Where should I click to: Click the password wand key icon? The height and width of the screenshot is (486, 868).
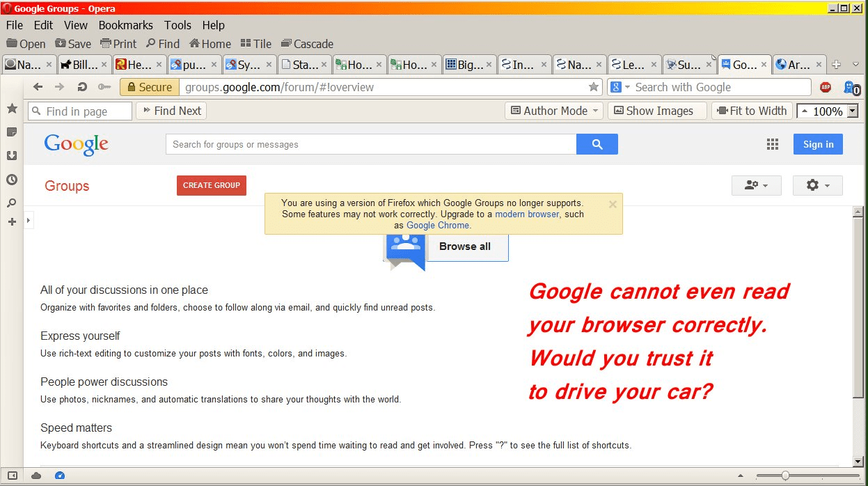tap(104, 87)
